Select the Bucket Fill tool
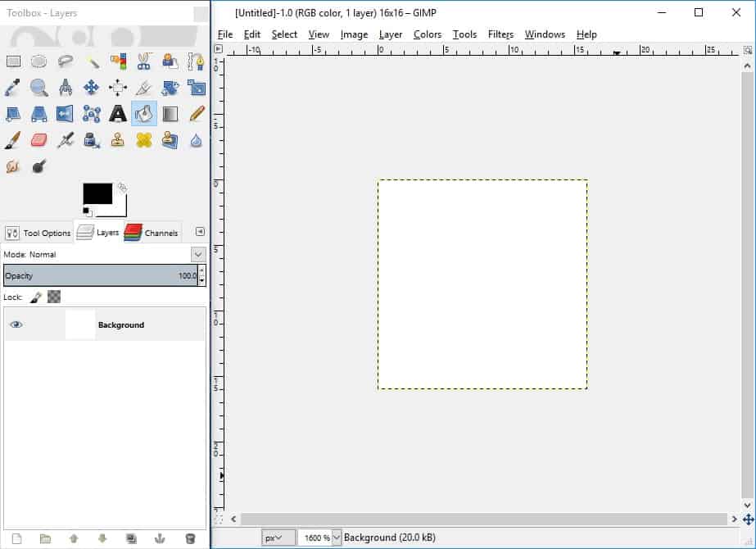Image resolution: width=756 pixels, height=549 pixels. tap(143, 114)
